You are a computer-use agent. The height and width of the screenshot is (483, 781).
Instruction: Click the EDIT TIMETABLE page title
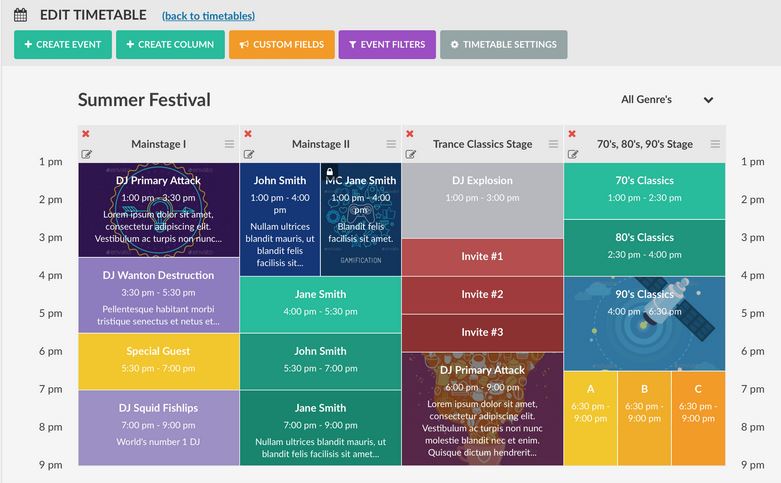[93, 15]
